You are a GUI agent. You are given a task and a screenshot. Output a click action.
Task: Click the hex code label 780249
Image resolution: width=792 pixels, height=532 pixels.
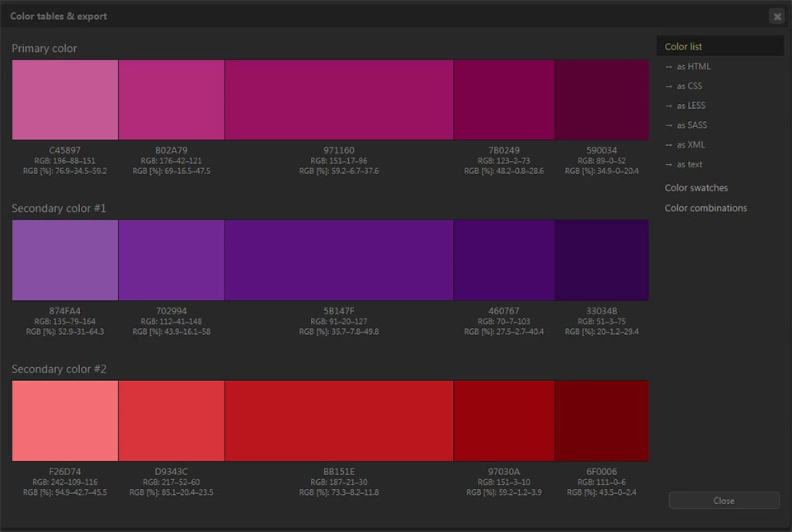point(504,150)
